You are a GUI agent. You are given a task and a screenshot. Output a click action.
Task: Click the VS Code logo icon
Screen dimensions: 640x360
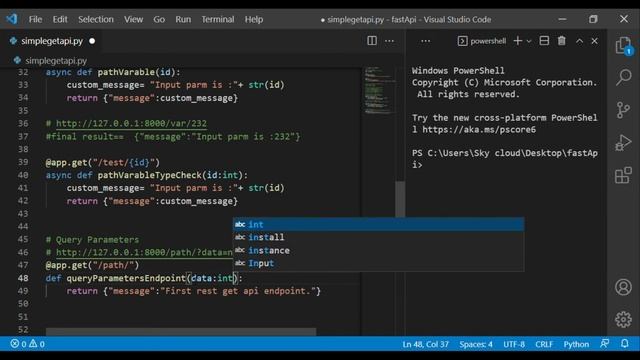coord(12,19)
